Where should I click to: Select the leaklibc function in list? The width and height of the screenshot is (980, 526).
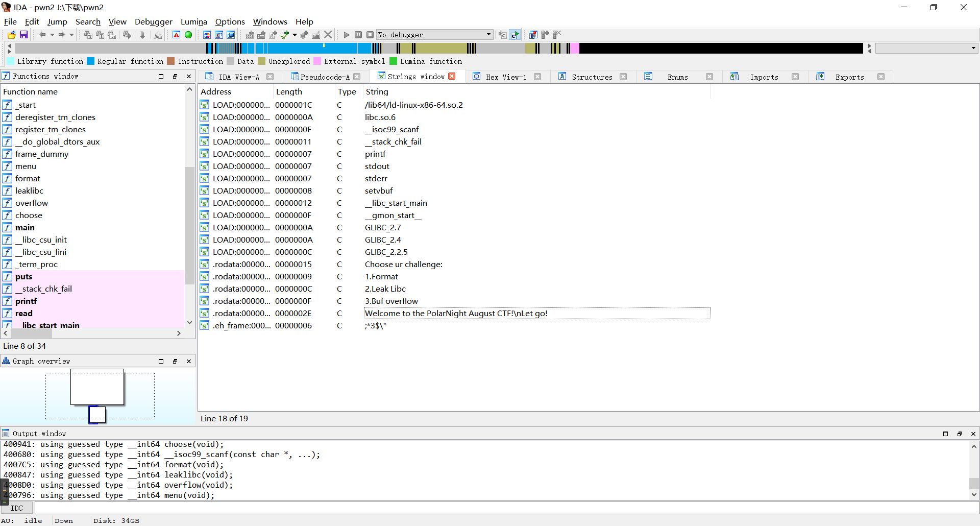coord(29,190)
